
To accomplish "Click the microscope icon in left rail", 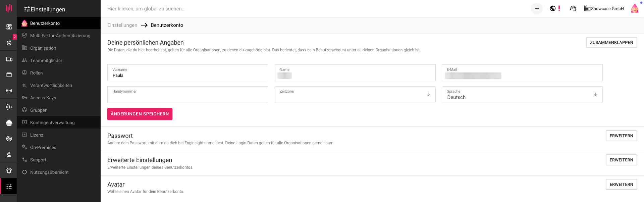I will (x=9, y=154).
